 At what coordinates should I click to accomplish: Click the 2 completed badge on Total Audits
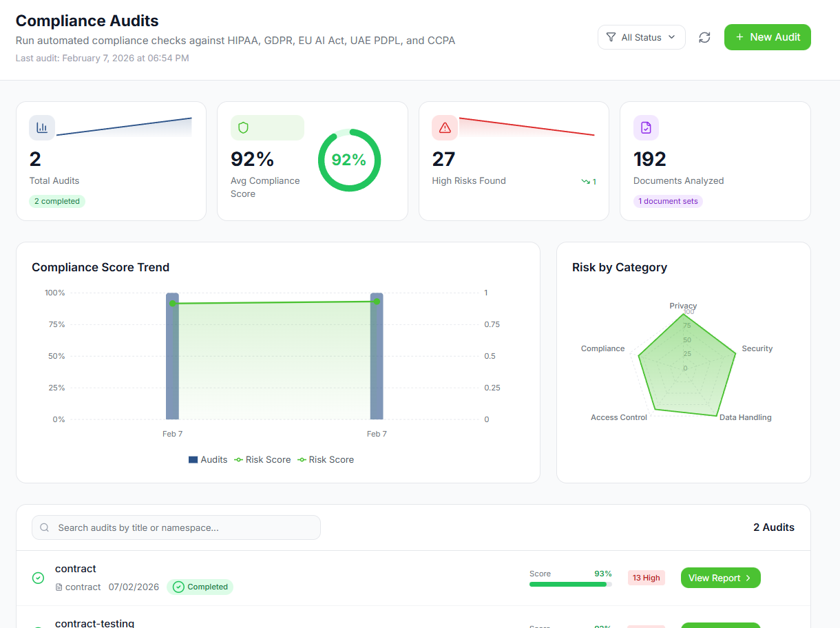56,200
